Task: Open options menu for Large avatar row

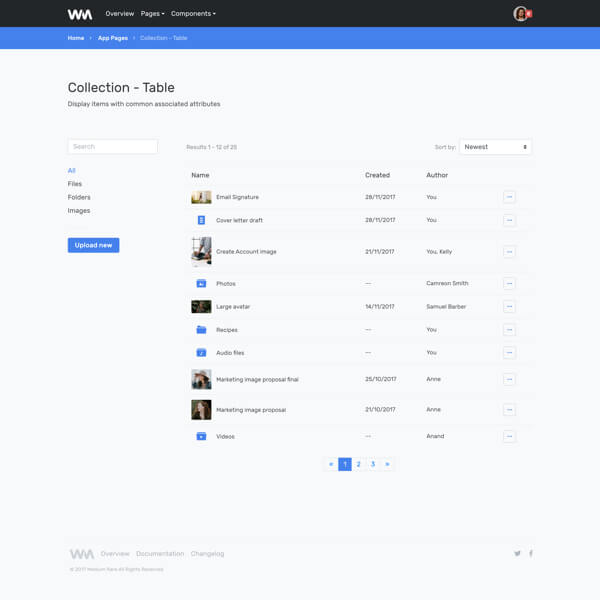Action: tap(509, 307)
